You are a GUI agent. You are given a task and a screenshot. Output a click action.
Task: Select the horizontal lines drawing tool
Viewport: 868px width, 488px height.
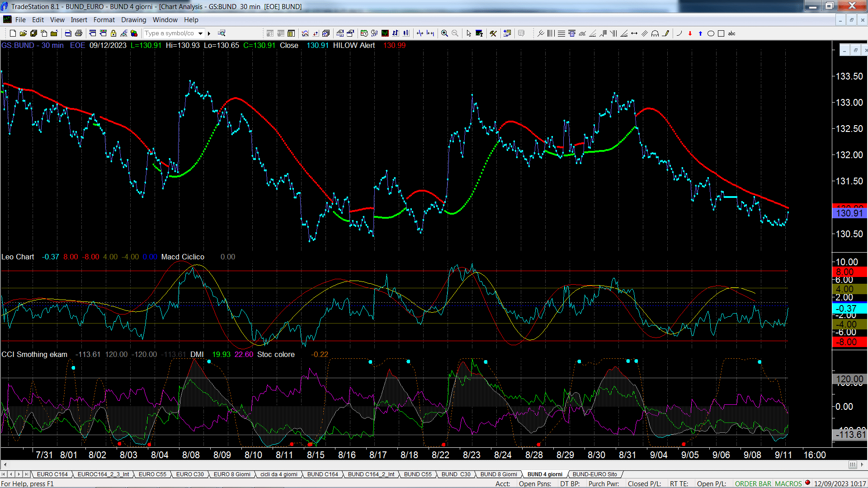click(561, 33)
